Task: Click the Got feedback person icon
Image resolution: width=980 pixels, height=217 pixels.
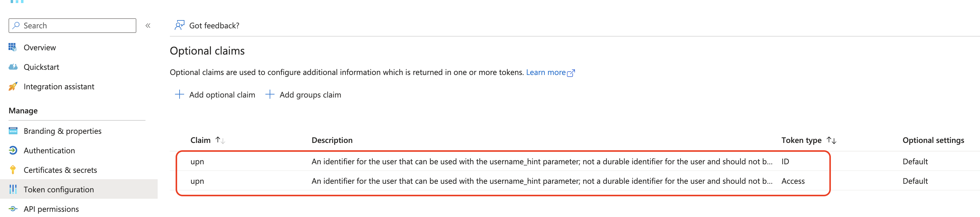Action: [179, 26]
